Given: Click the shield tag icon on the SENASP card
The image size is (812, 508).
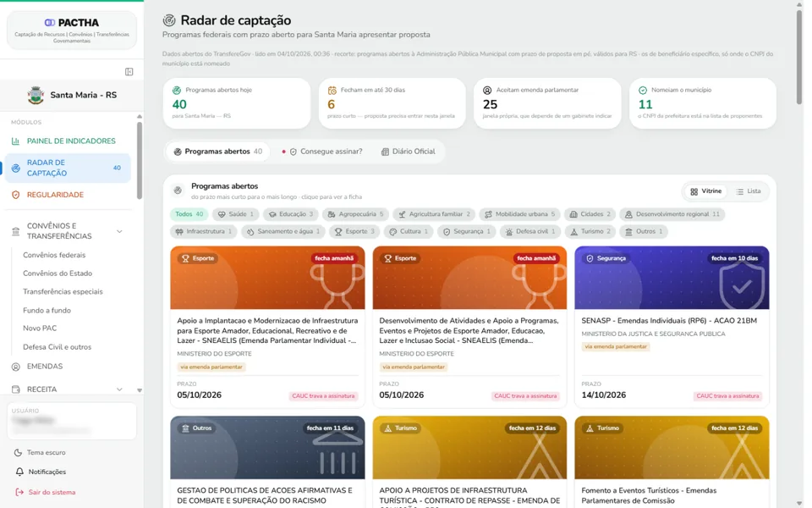Looking at the screenshot, I should click(x=590, y=258).
